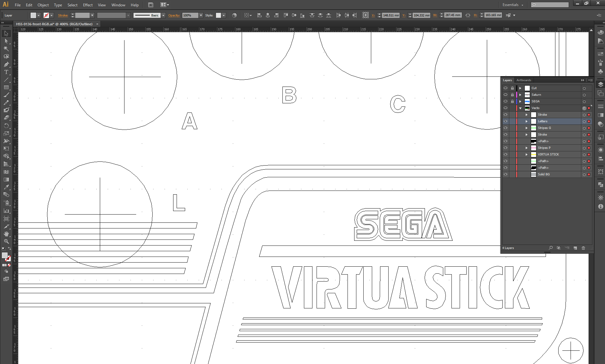Click the Stroke color swatch in control bar
The width and height of the screenshot is (605, 364).
tap(46, 15)
